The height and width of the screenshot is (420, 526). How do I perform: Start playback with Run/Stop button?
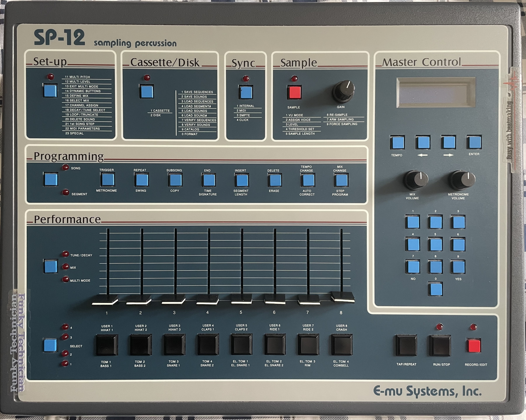(440, 345)
